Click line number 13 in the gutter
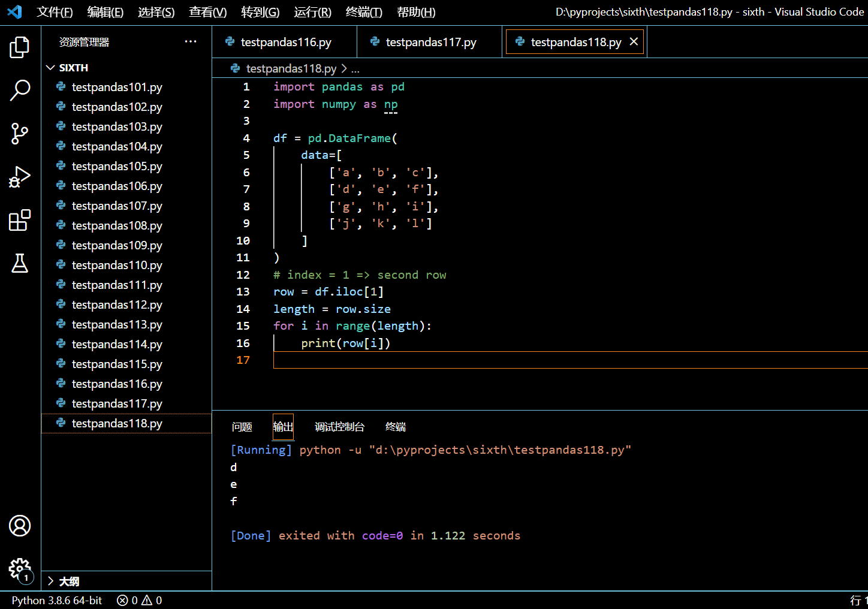 click(x=243, y=291)
